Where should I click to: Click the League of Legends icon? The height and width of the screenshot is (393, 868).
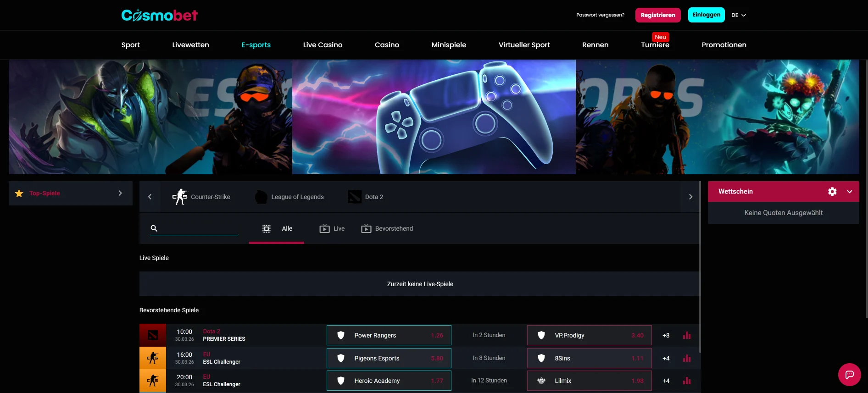261,197
